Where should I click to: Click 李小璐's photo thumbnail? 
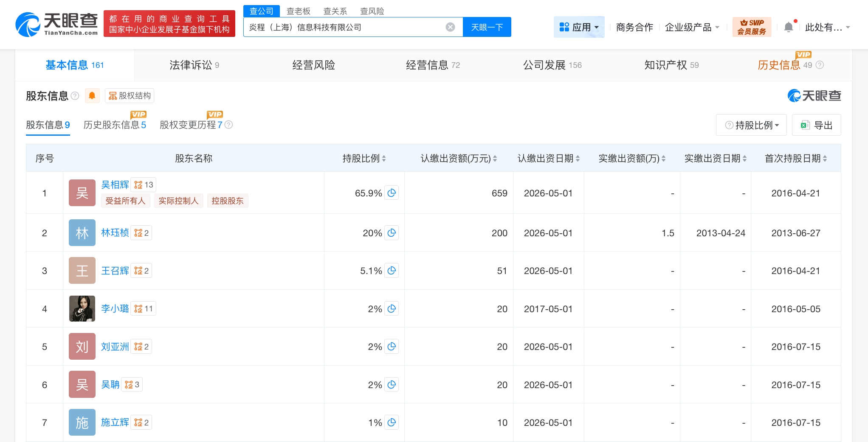(x=82, y=309)
